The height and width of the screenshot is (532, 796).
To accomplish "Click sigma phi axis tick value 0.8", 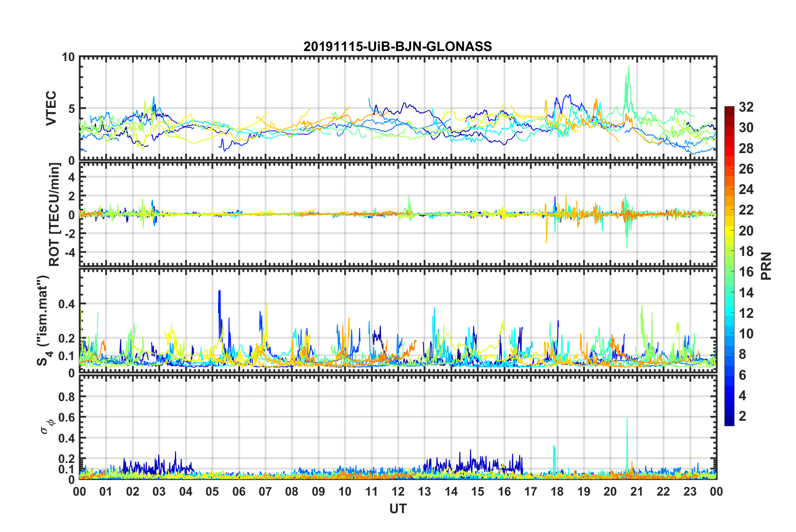I will pos(67,396).
